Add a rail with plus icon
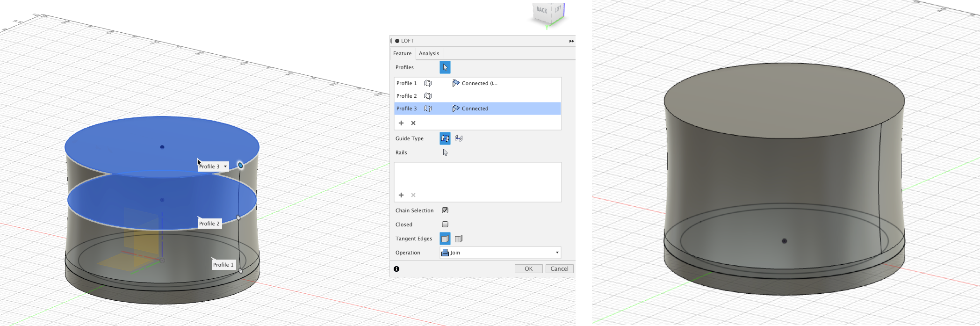980x326 pixels. 401,195
